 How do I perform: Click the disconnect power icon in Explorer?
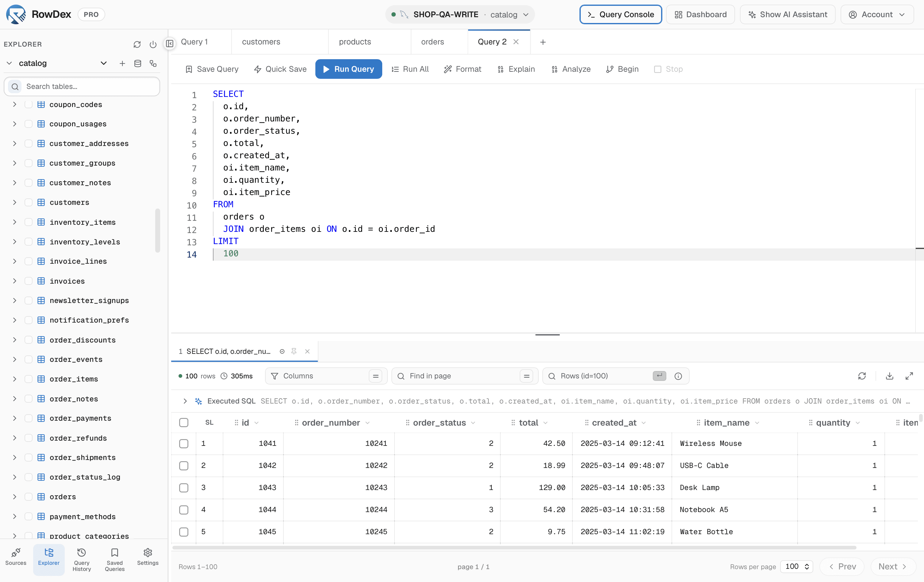(x=153, y=44)
